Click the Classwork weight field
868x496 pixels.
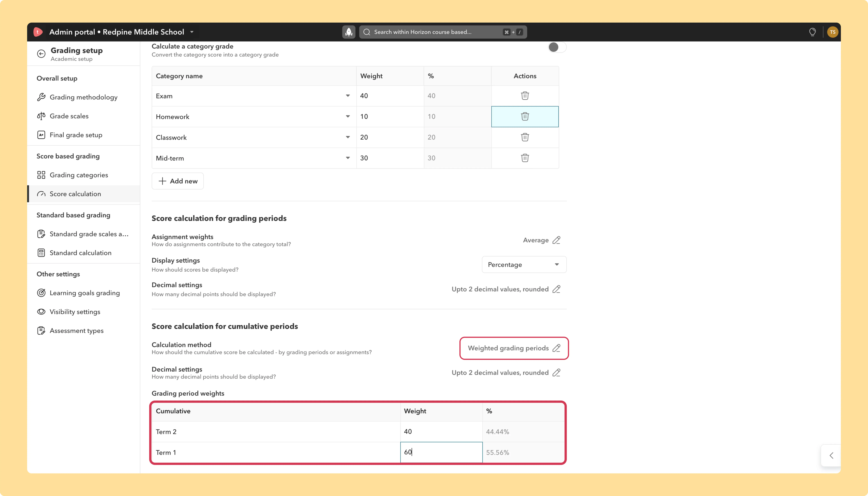[390, 137]
